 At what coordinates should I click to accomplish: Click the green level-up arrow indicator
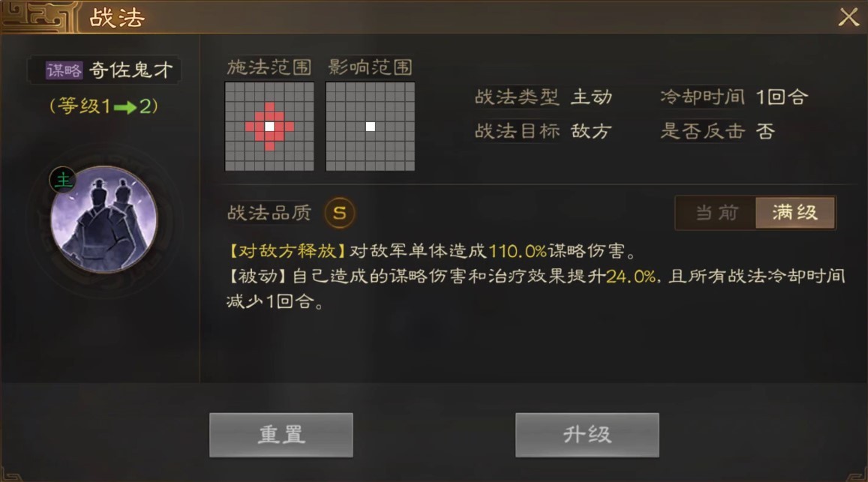click(125, 106)
